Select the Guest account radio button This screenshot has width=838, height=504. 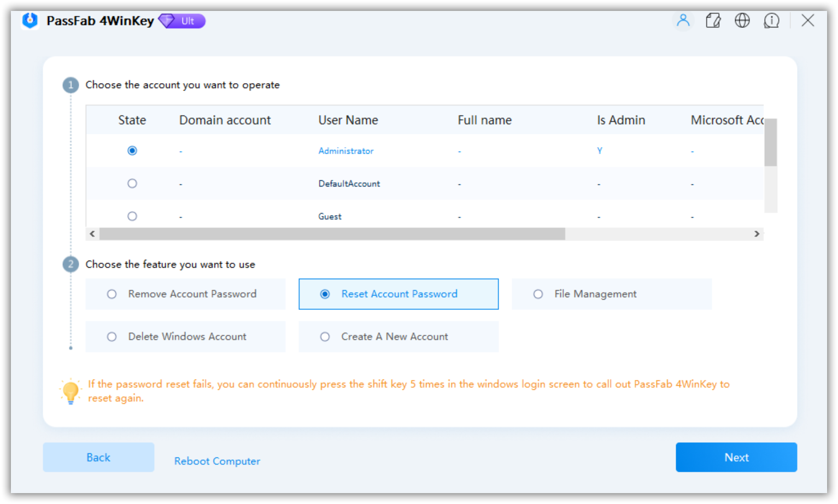(132, 215)
